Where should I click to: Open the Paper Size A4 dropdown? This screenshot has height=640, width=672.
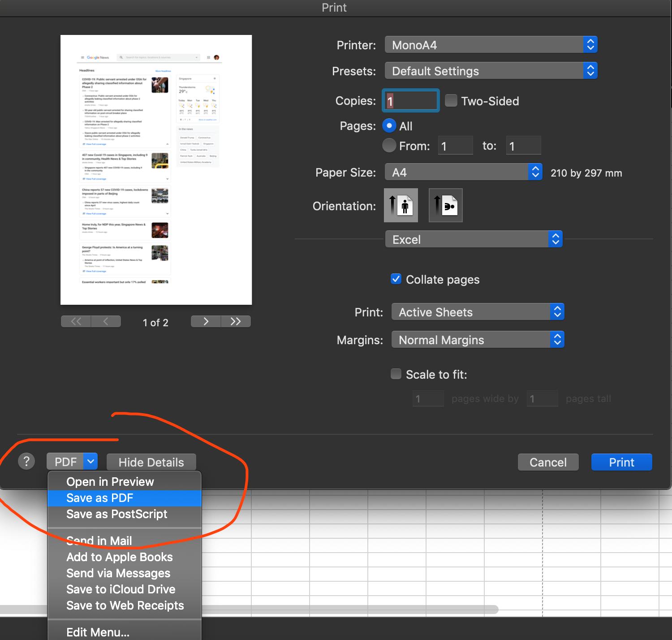tap(464, 172)
